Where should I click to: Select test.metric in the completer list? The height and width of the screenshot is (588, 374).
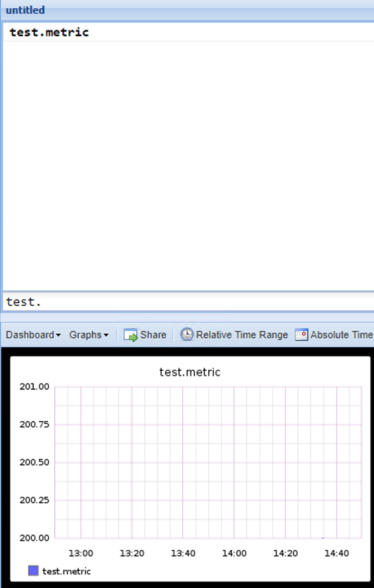(189, 32)
